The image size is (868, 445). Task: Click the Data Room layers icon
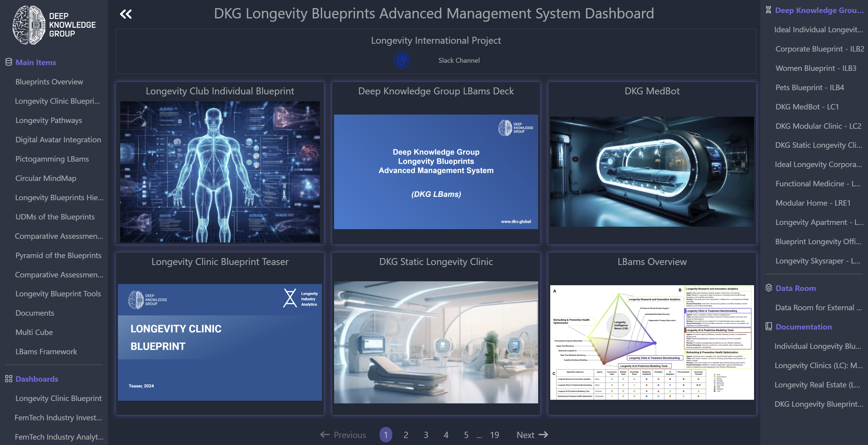pos(769,288)
